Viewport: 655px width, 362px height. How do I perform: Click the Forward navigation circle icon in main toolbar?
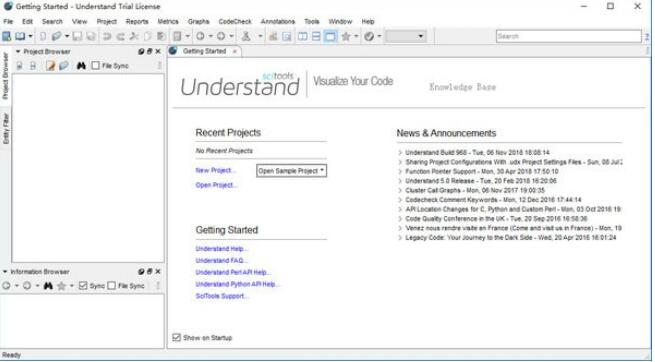(x=221, y=36)
